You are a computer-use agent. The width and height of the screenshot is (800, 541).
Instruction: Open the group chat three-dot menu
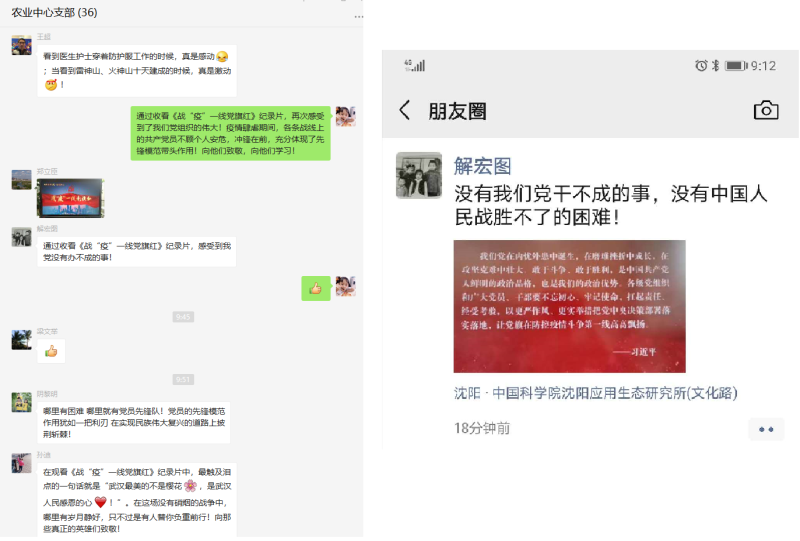pyautogui.click(x=359, y=16)
